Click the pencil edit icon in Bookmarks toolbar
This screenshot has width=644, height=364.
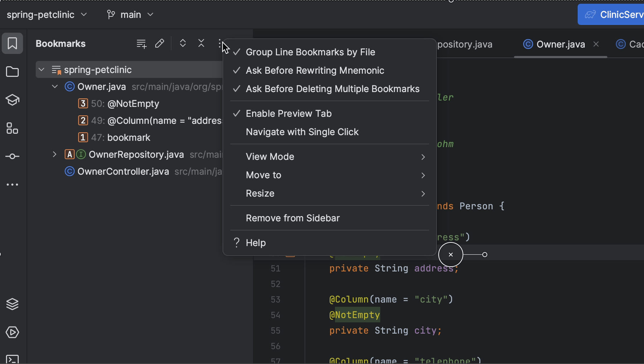160,43
